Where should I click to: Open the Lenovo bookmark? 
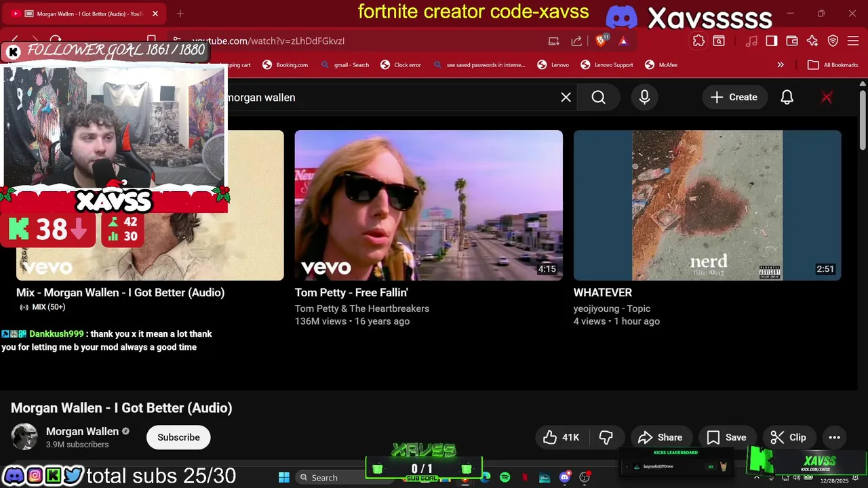553,65
